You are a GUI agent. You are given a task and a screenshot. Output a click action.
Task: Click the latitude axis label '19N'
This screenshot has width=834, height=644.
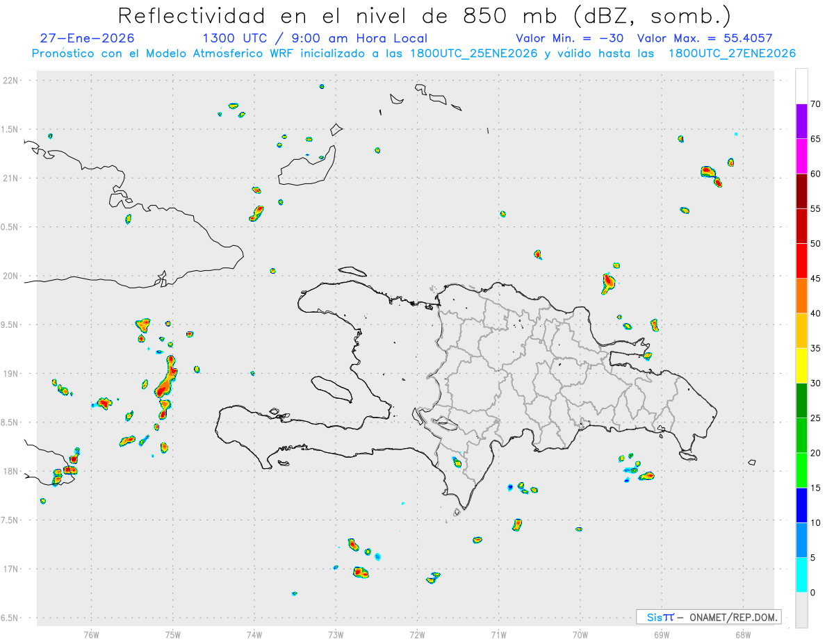[11, 374]
